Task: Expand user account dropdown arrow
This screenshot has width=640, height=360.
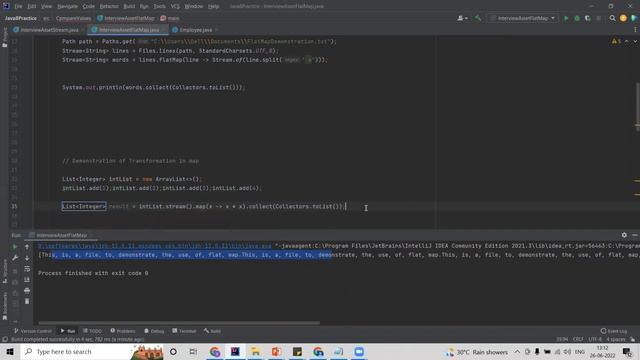Action: click(466, 18)
